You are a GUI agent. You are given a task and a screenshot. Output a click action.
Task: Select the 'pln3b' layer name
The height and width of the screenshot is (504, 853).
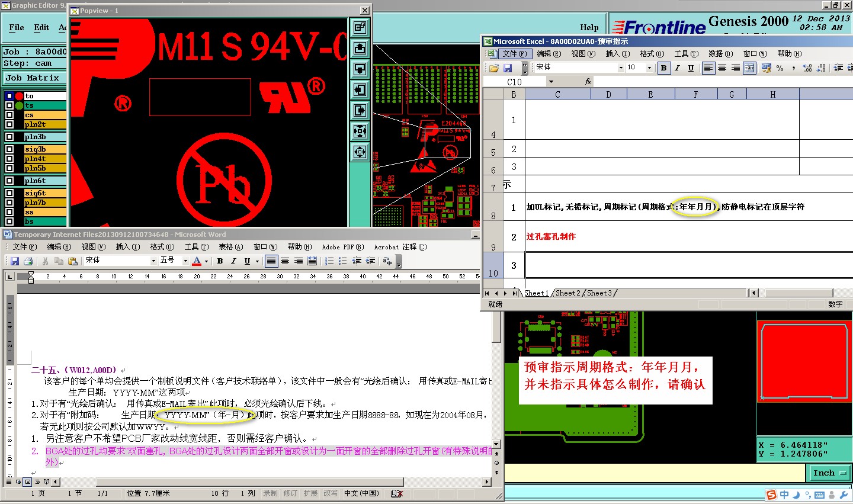click(45, 137)
